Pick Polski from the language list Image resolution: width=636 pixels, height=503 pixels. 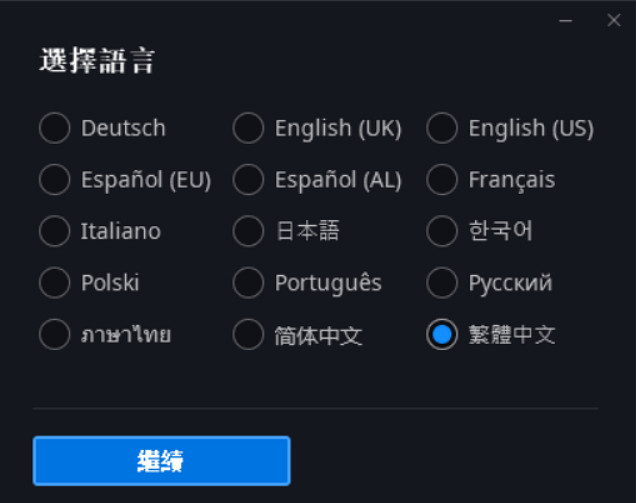(x=54, y=283)
